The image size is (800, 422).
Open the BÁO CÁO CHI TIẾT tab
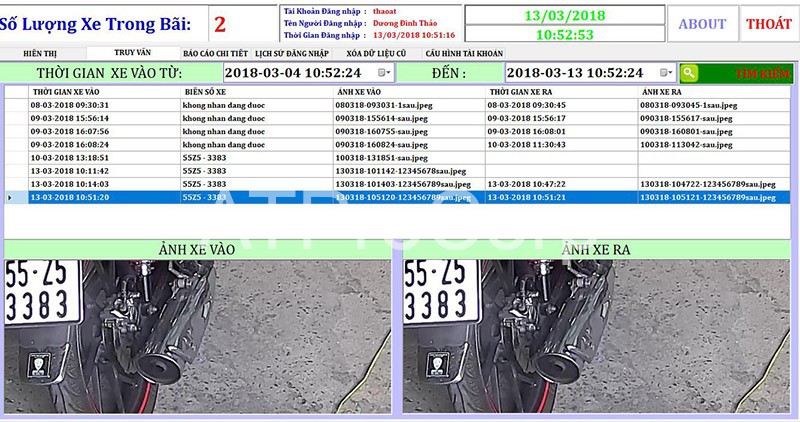click(215, 53)
